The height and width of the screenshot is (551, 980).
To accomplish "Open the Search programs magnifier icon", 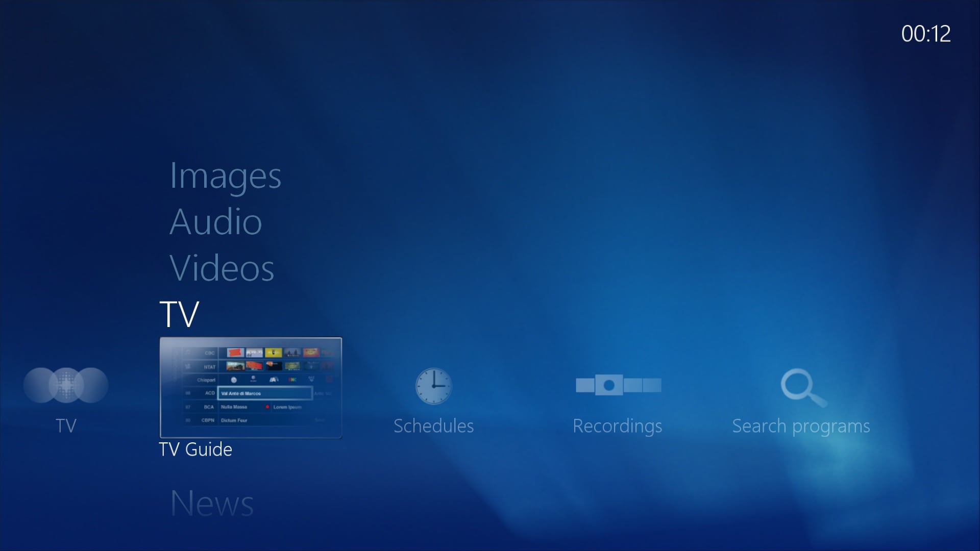I will (803, 388).
